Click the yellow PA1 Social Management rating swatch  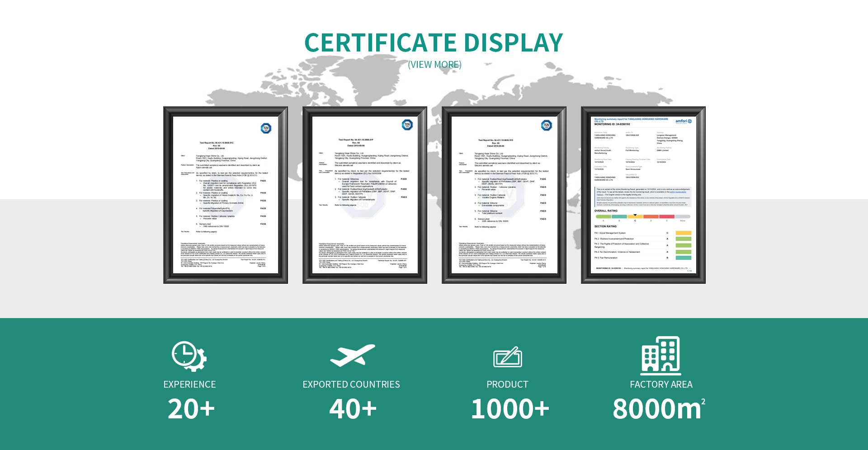tap(683, 233)
